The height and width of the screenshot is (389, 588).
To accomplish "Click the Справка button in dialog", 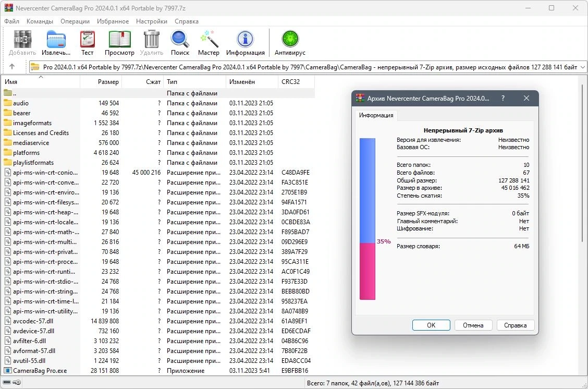I will point(515,325).
